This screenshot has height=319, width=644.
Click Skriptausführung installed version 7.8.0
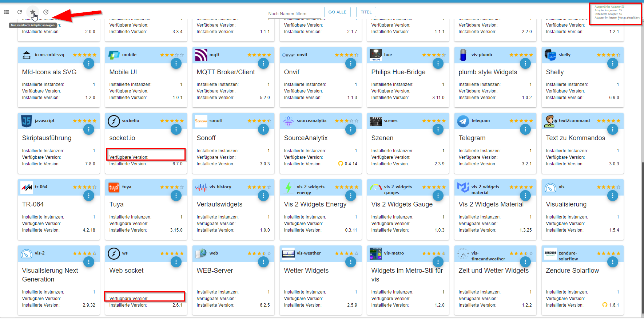point(90,164)
